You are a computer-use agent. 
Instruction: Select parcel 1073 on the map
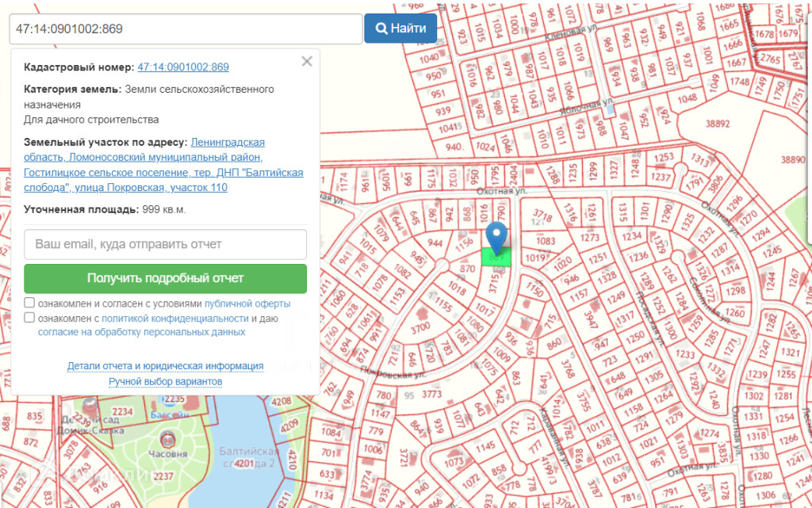pyautogui.click(x=454, y=461)
